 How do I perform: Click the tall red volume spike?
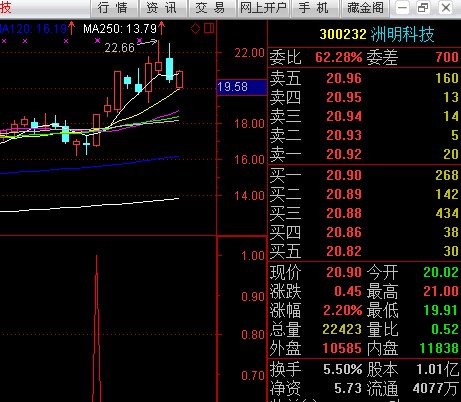pyautogui.click(x=97, y=328)
